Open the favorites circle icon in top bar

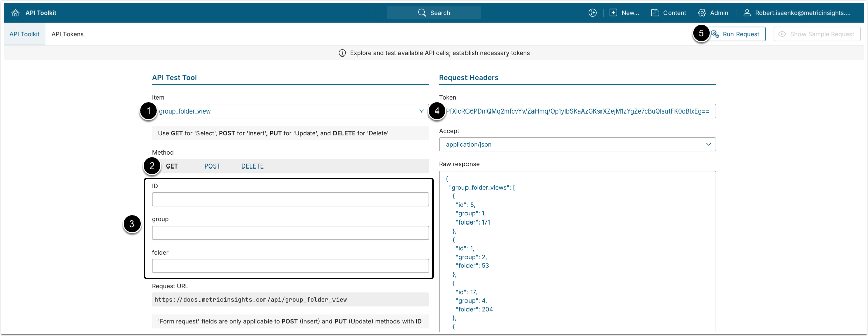click(x=593, y=13)
